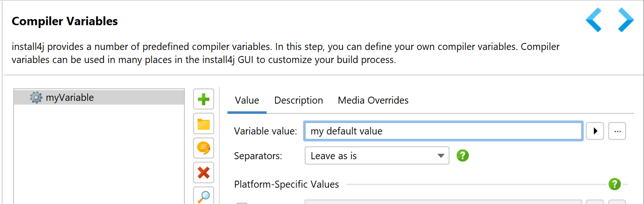
Task: Advance to next step with forward arrow
Action: click(626, 20)
